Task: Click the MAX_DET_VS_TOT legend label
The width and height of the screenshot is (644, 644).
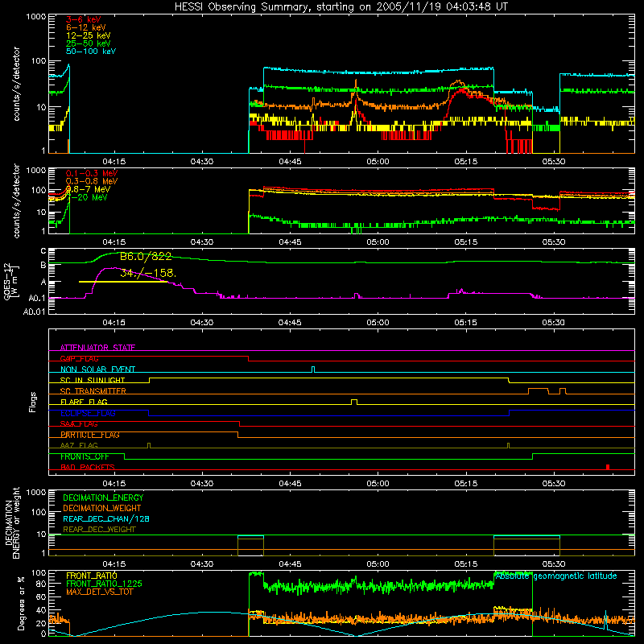Action: [100, 592]
